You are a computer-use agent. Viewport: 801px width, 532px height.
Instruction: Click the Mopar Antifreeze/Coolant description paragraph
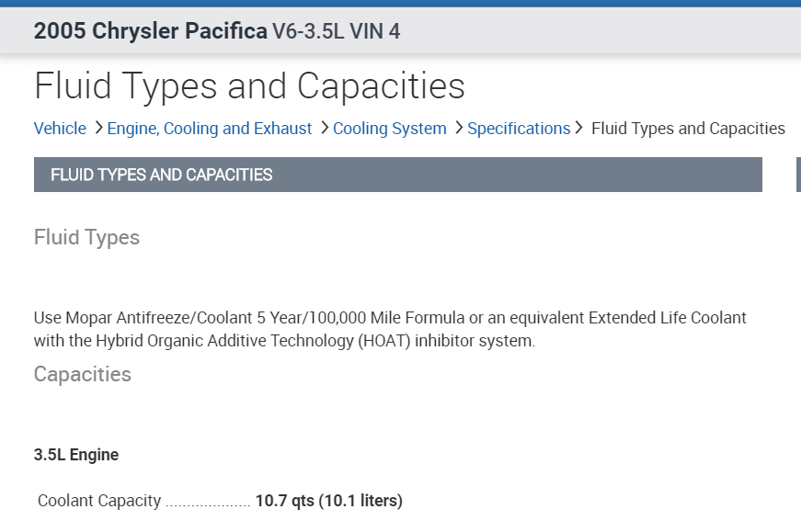(390, 329)
